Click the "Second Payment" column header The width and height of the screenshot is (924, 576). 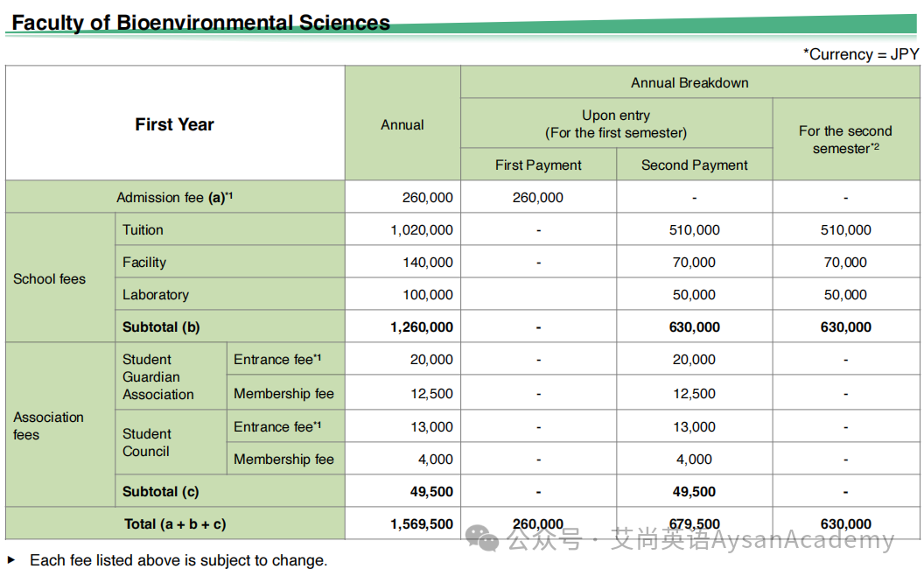click(694, 165)
